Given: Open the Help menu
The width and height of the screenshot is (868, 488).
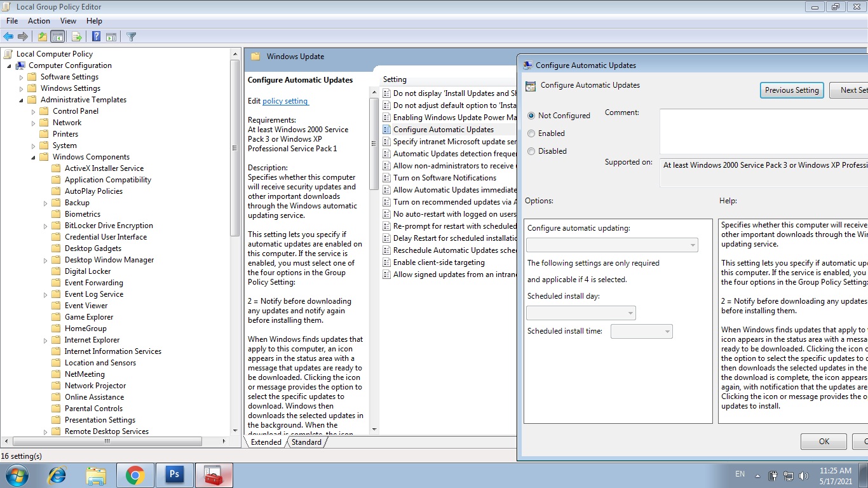Looking at the screenshot, I should 94,21.
